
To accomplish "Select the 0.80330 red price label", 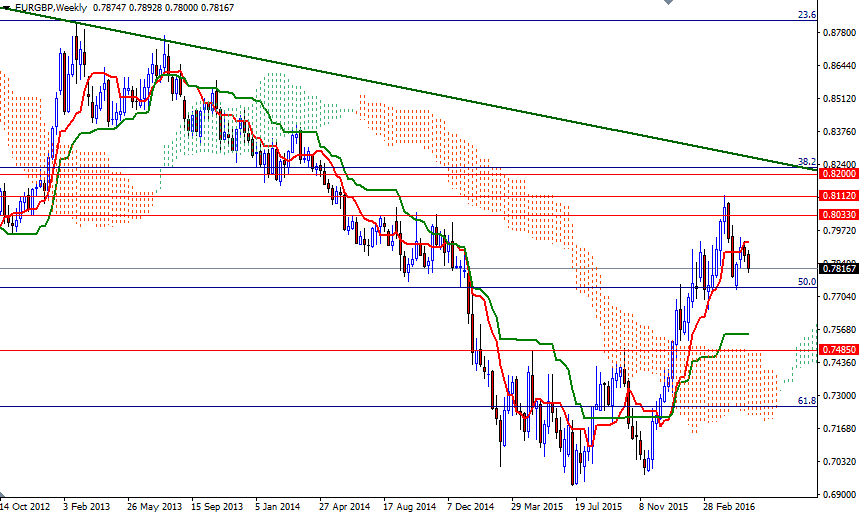I will pyautogui.click(x=840, y=215).
